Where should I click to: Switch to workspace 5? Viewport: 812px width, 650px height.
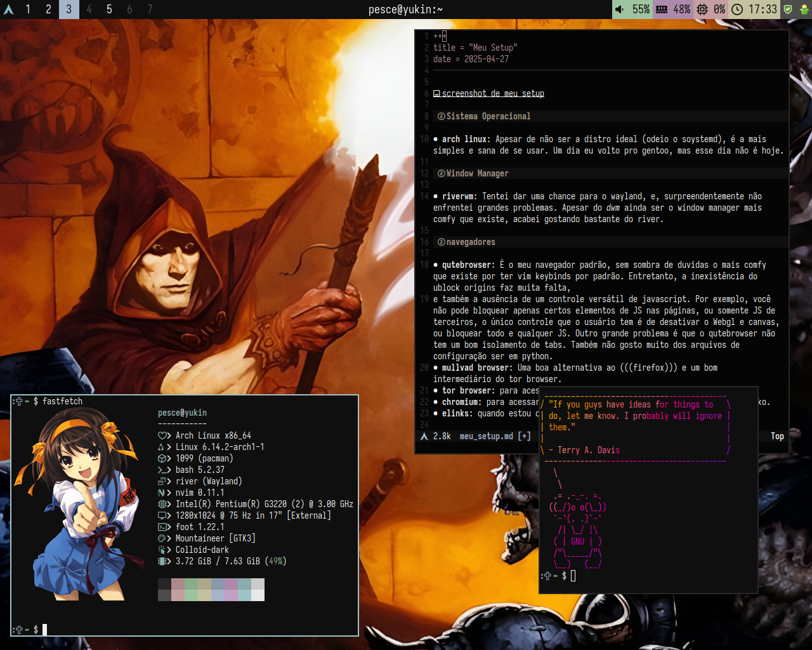pos(109,10)
